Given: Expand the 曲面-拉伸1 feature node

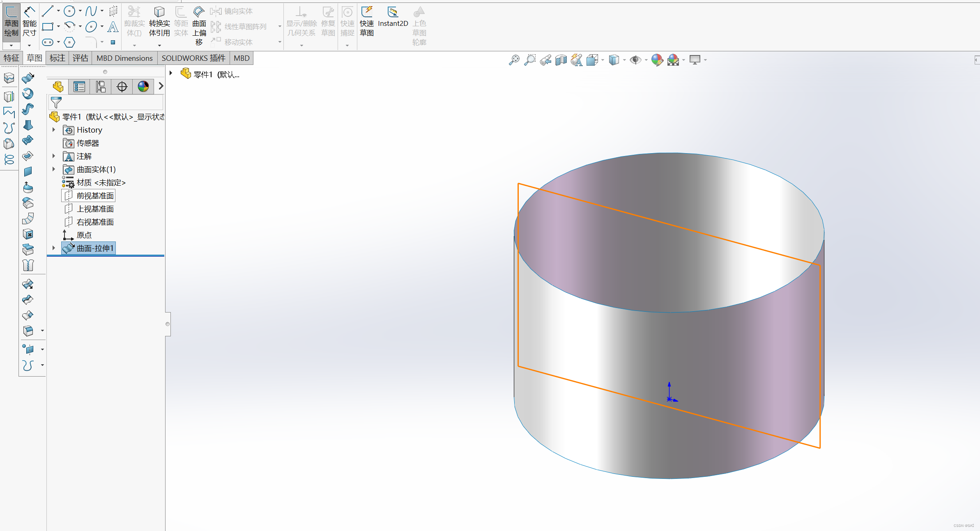Looking at the screenshot, I should [54, 248].
